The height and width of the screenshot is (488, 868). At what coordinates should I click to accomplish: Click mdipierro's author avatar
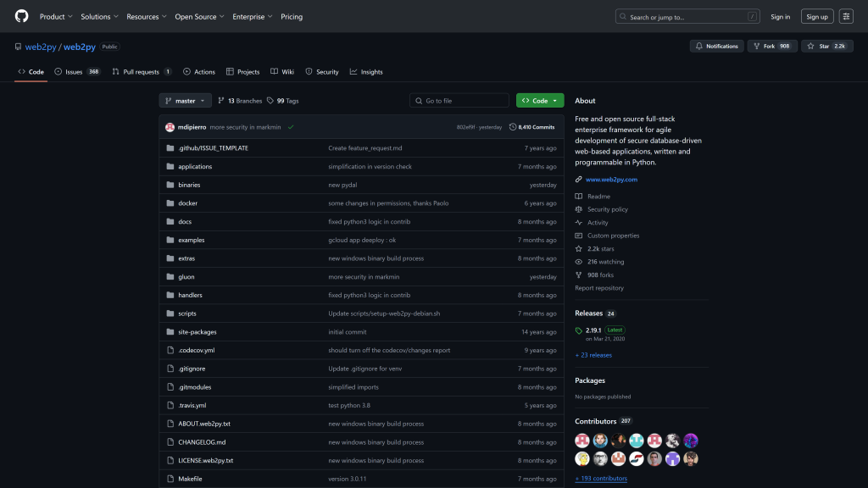point(170,127)
